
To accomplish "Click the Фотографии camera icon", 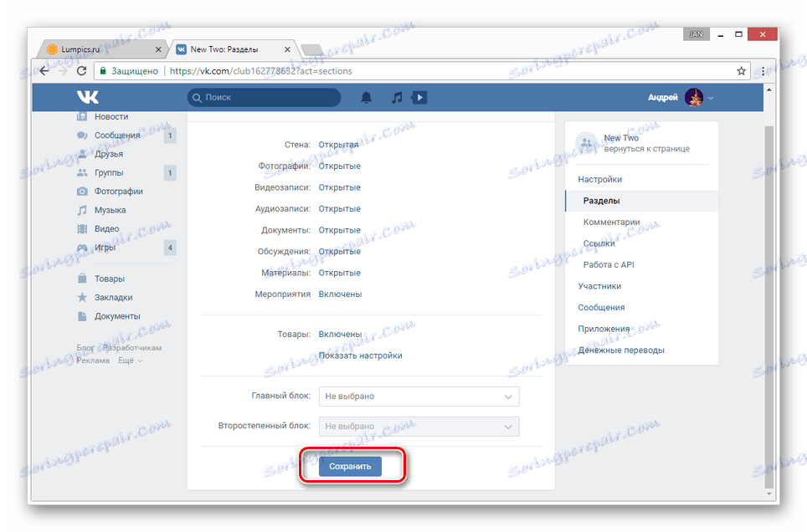I will 82,192.
